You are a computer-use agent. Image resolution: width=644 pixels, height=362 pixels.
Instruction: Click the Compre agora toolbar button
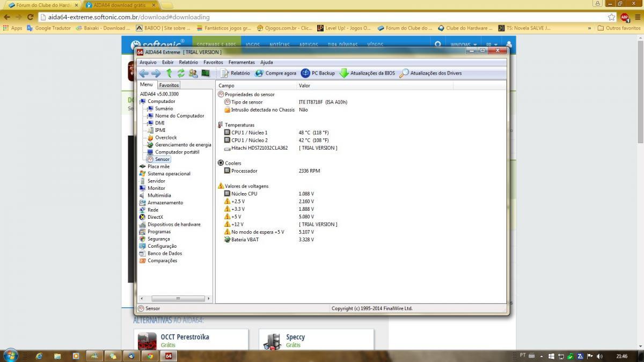point(275,73)
